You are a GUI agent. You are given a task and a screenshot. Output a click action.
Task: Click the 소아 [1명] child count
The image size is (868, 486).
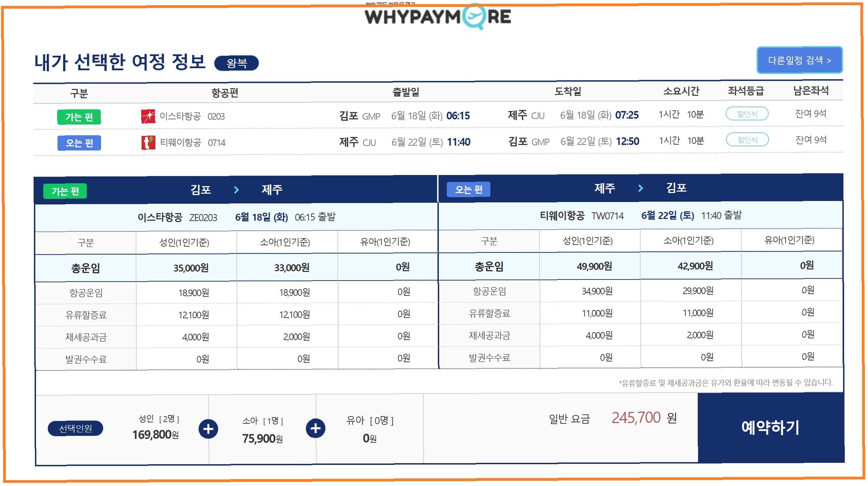pyautogui.click(x=263, y=421)
